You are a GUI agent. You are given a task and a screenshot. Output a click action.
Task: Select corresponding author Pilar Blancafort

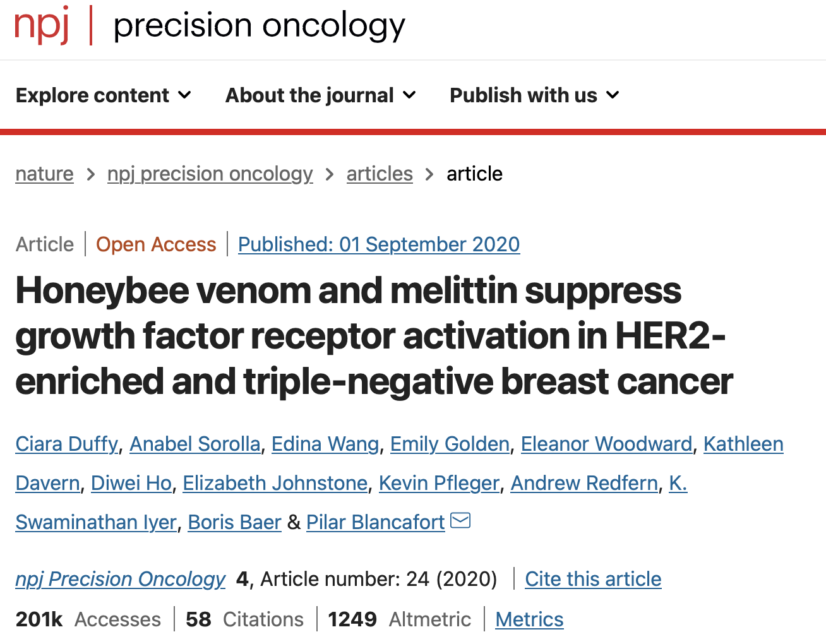tap(376, 522)
